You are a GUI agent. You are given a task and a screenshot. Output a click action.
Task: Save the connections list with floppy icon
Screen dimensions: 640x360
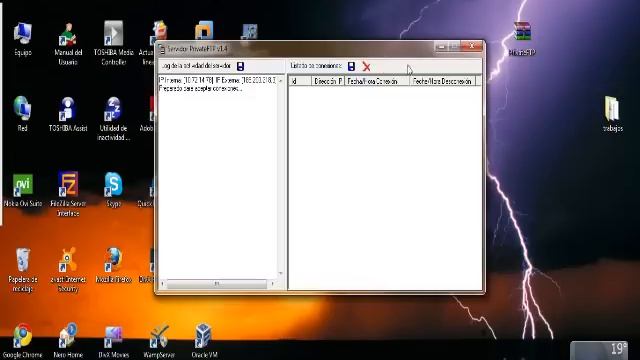coord(351,66)
